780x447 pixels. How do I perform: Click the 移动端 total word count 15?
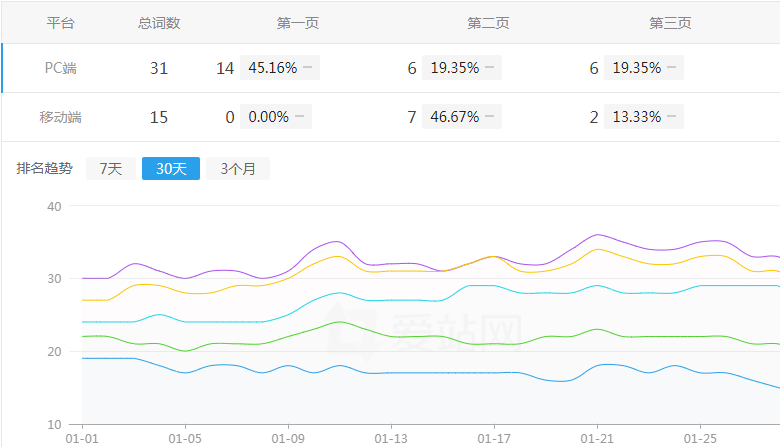pos(158,117)
